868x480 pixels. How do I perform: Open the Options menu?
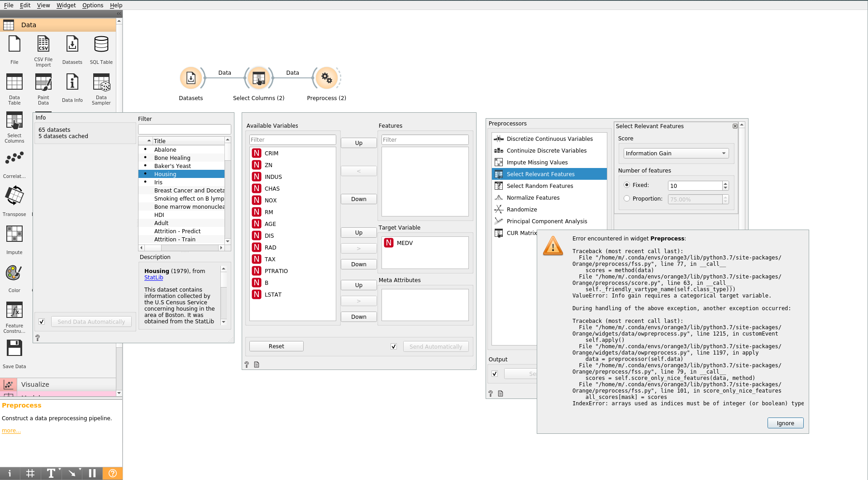(92, 5)
